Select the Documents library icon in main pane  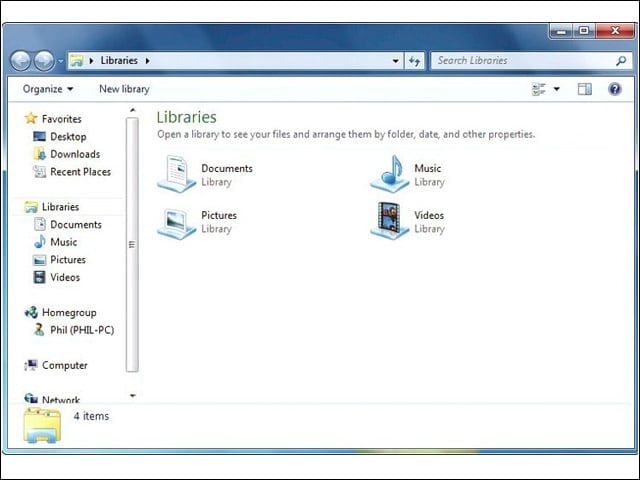coord(177,174)
